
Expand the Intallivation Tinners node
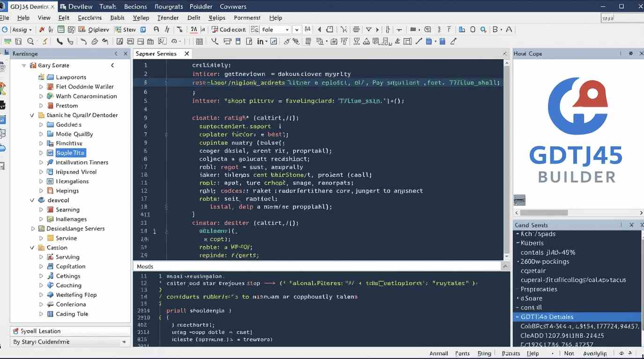41,163
